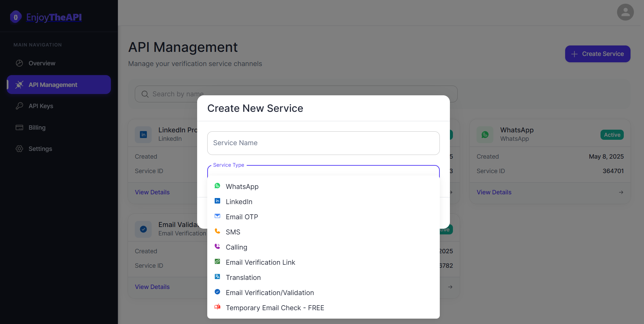Choose Temporary Email Check - FREE
Viewport: 644px width, 324px height.
click(324, 308)
